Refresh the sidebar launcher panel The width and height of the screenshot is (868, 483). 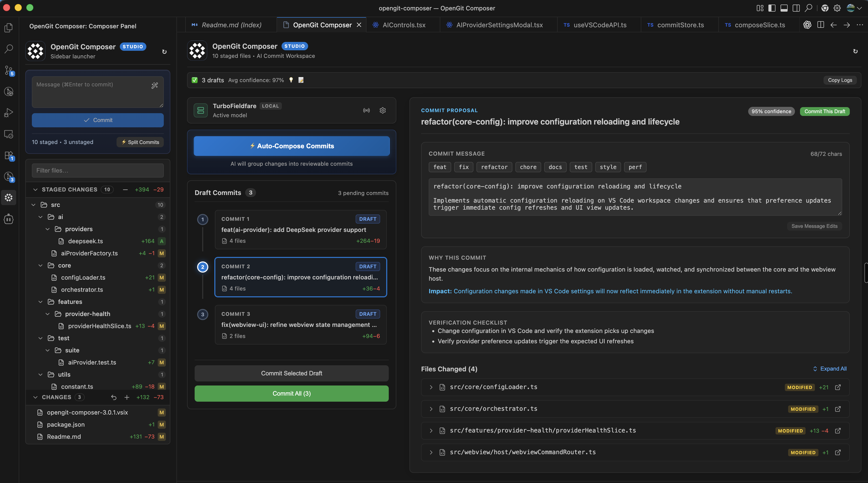point(165,52)
